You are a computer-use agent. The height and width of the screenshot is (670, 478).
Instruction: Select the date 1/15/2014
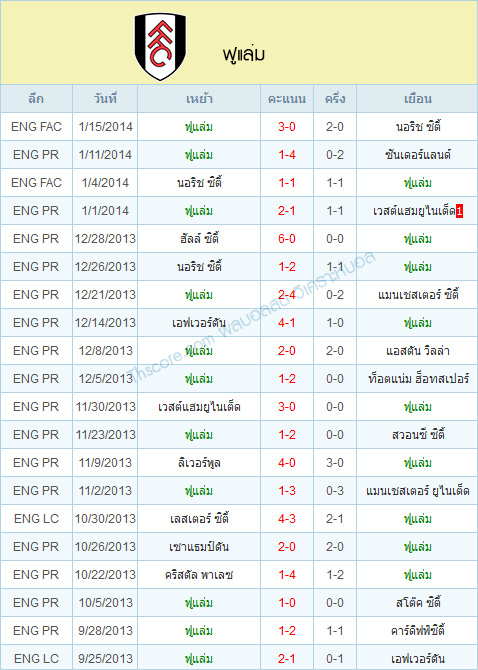[x=106, y=127]
